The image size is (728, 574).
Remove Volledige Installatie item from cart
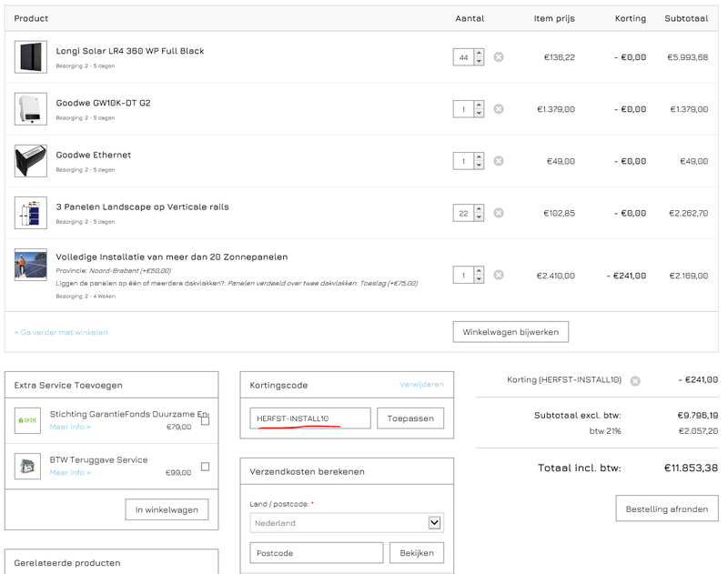499,275
